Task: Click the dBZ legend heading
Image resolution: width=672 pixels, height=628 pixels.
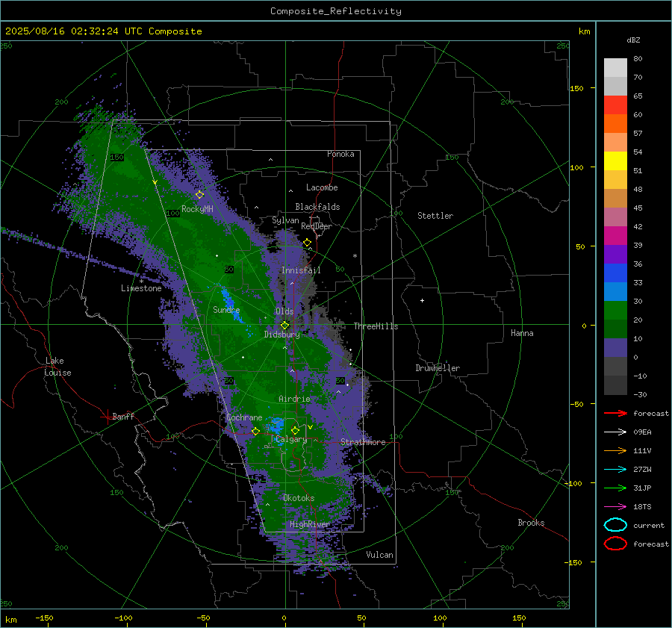Action: [x=633, y=40]
